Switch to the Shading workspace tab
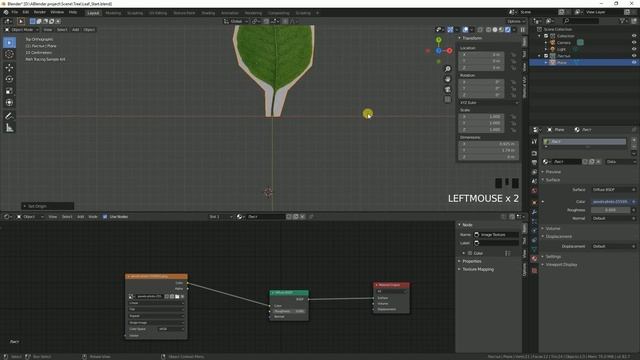Viewport: 640px width, 360px height. tap(208, 13)
